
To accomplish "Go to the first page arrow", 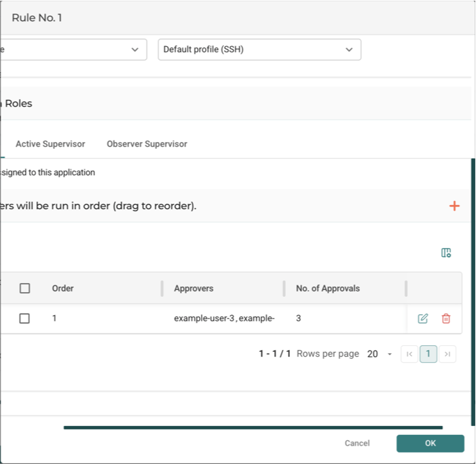I will [409, 354].
